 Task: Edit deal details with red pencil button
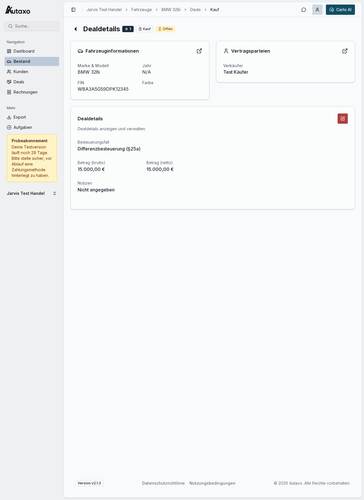(x=343, y=119)
